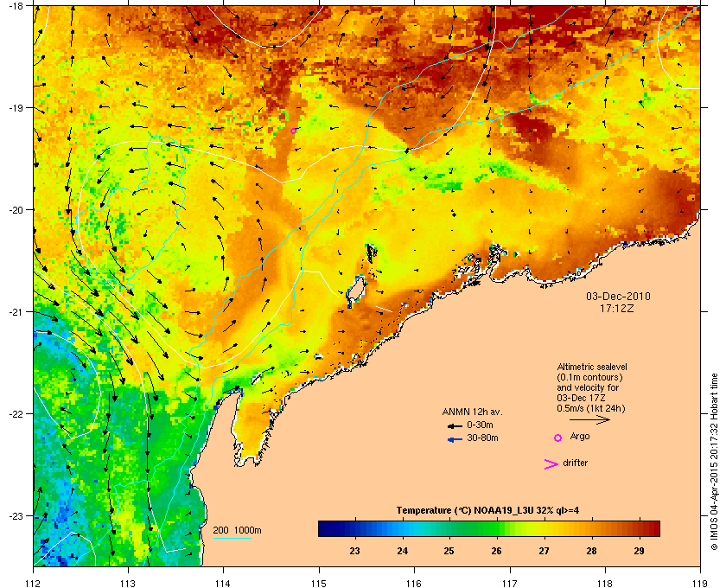Click the 'ANMN 12h av.' legend heading
The width and height of the screenshot is (726, 588).
click(472, 412)
